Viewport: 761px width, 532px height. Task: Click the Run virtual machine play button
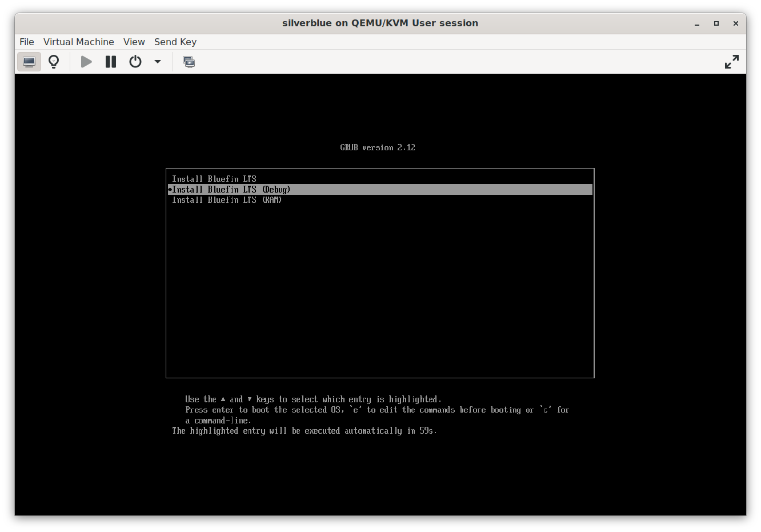tap(86, 62)
